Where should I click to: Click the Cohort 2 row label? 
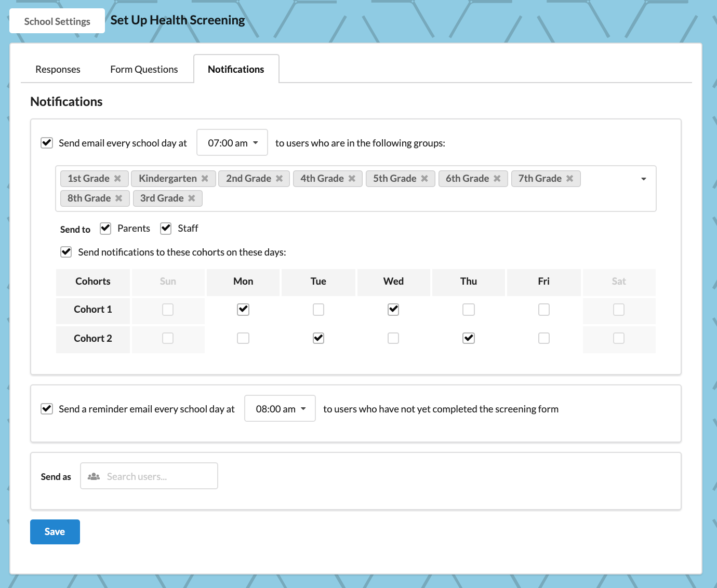coord(93,339)
